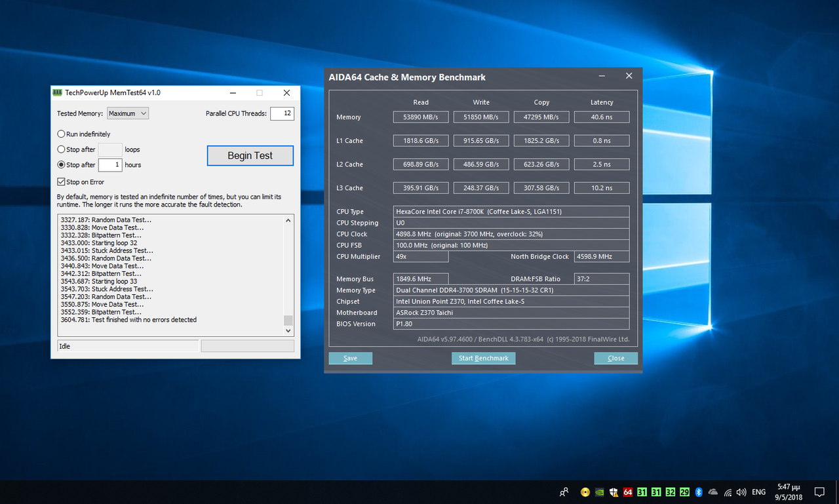Screen dimensions: 839x504
Task: Click the Parallel CPU Threads field
Action: 282,113
